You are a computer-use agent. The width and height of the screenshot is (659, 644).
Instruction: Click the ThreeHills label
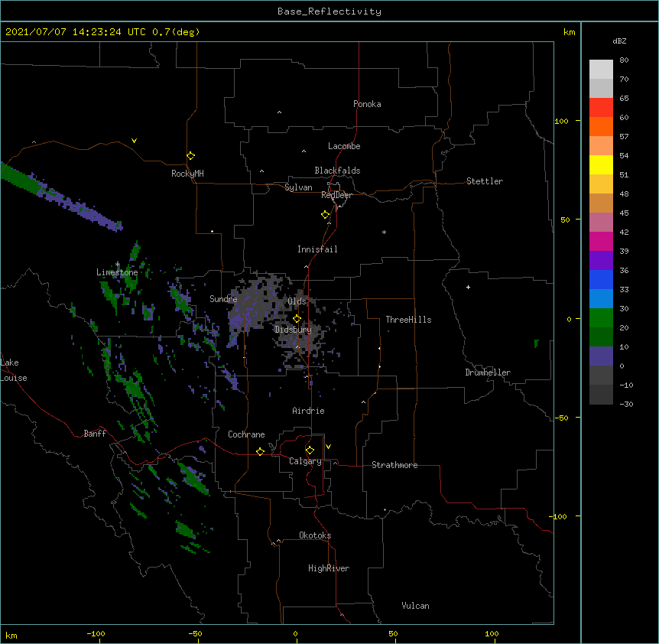click(x=408, y=320)
